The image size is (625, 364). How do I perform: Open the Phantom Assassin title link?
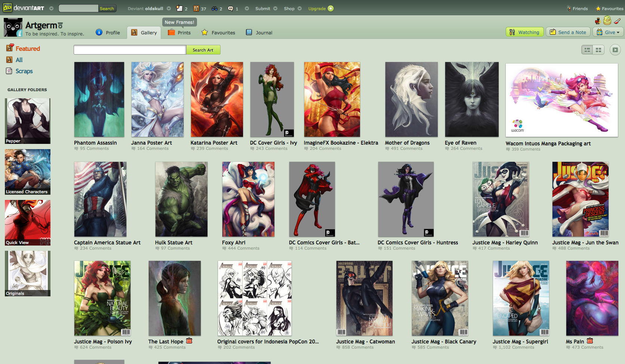[x=95, y=143]
